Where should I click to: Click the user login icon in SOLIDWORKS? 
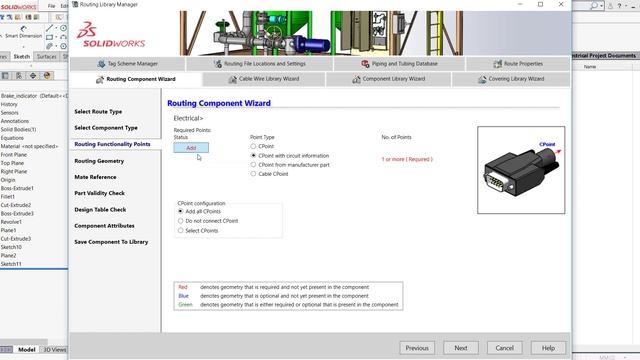[x=610, y=6]
